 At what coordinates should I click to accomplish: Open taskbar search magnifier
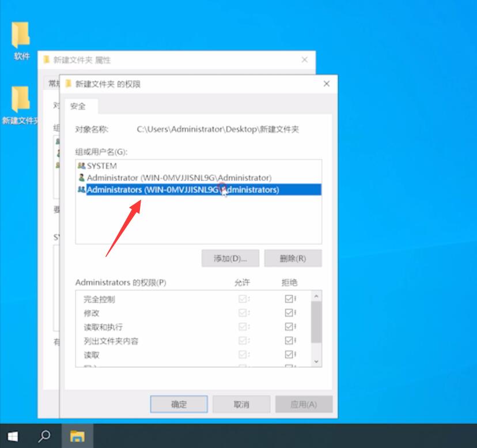44,436
